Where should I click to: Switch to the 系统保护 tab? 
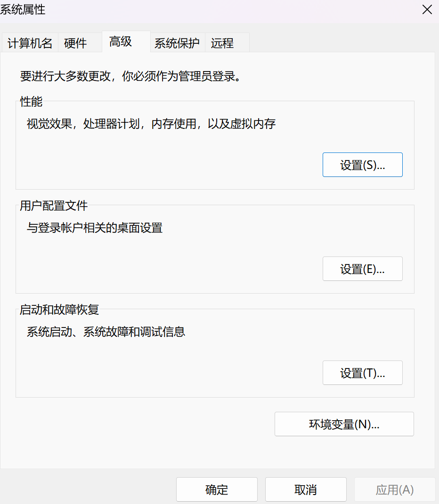[177, 43]
